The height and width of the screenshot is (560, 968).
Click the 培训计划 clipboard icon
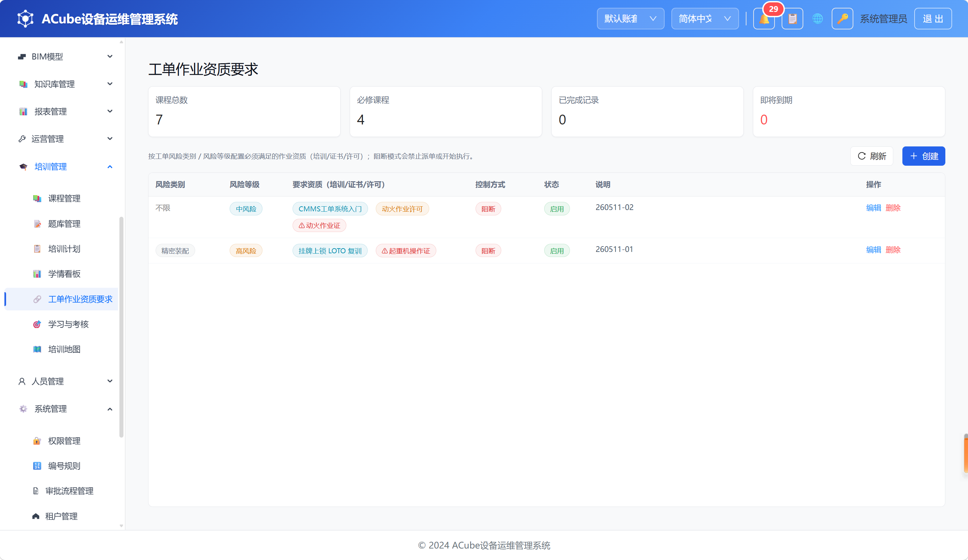click(37, 249)
